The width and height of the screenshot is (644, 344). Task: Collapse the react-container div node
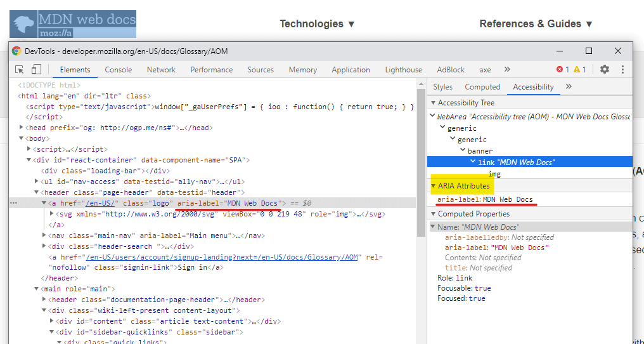[x=29, y=160]
